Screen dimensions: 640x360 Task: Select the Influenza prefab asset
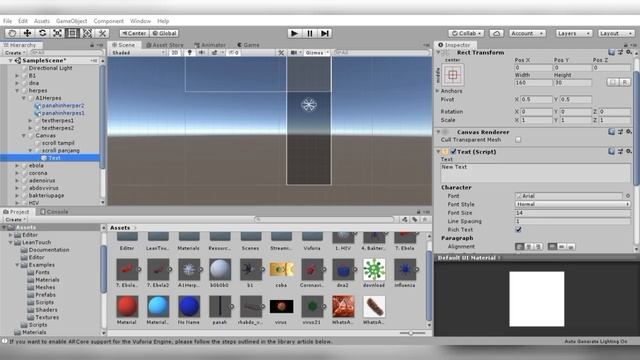tap(405, 270)
